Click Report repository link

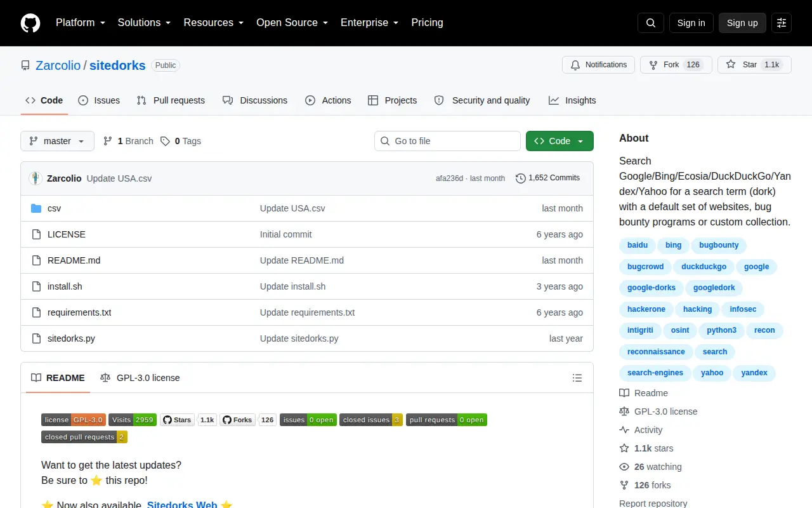pyautogui.click(x=653, y=503)
